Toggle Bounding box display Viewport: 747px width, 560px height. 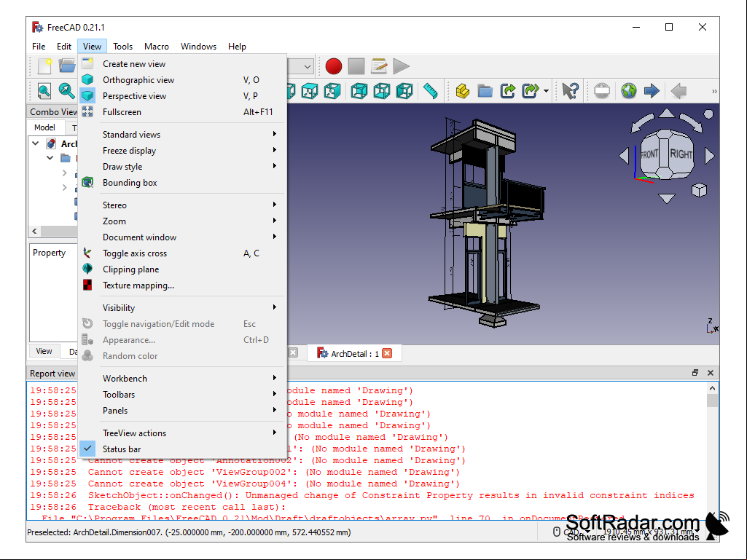pyautogui.click(x=182, y=182)
